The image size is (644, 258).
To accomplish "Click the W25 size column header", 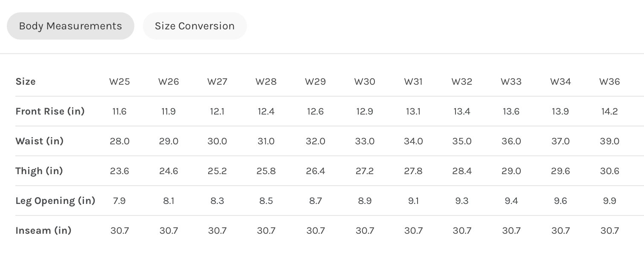I will 119,81.
